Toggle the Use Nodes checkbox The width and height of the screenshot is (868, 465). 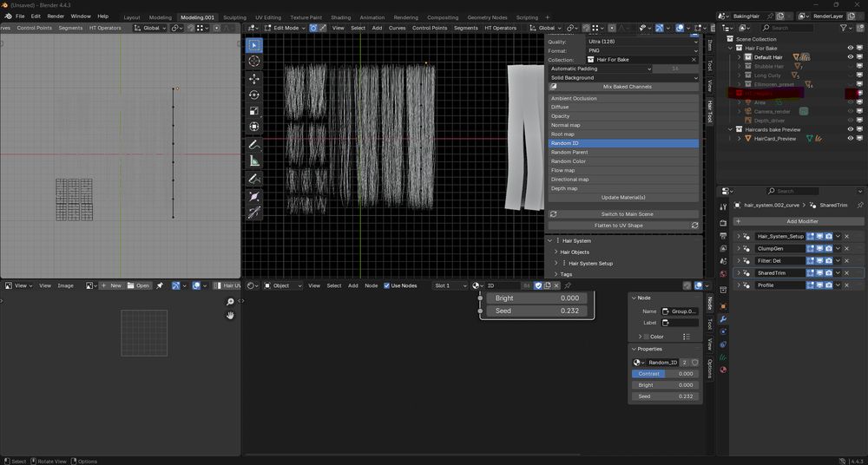click(x=387, y=285)
